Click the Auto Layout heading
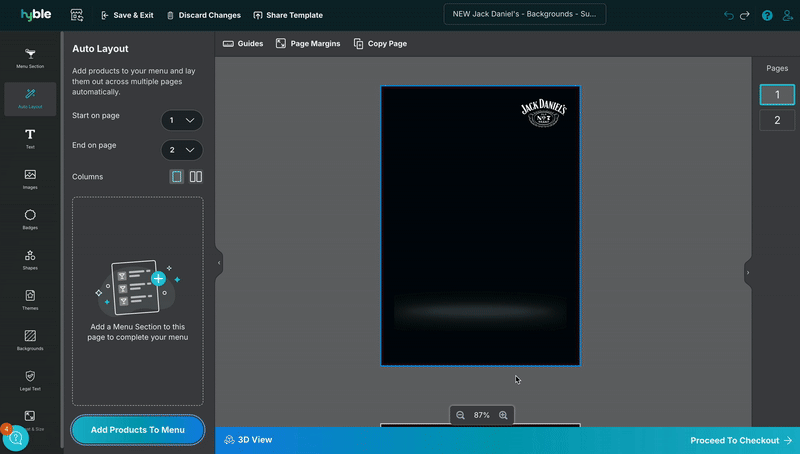 pos(100,49)
